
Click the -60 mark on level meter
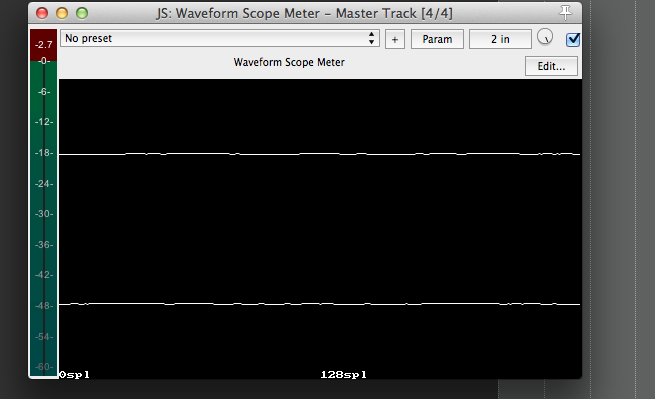tap(44, 367)
